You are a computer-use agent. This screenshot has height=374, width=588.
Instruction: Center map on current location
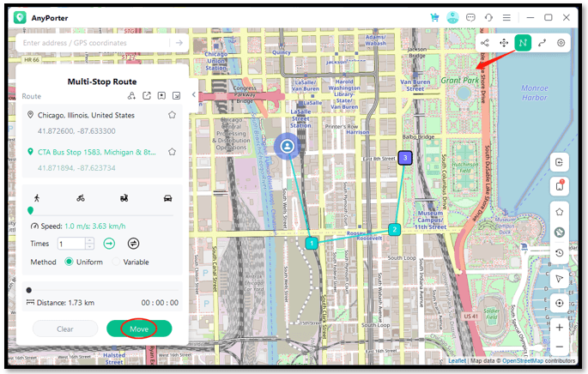(560, 303)
